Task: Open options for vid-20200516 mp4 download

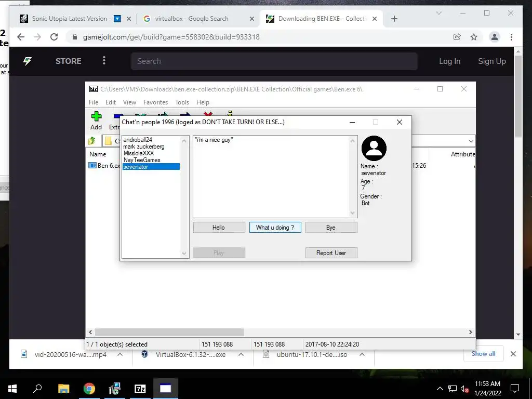Action: pos(120,354)
